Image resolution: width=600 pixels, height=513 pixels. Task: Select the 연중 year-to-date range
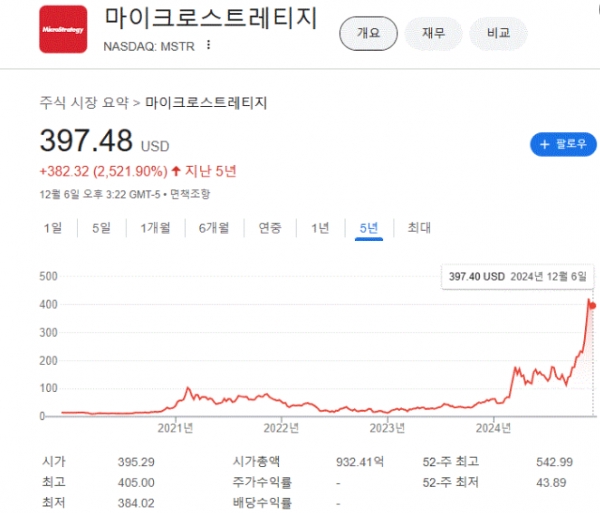coord(270,228)
